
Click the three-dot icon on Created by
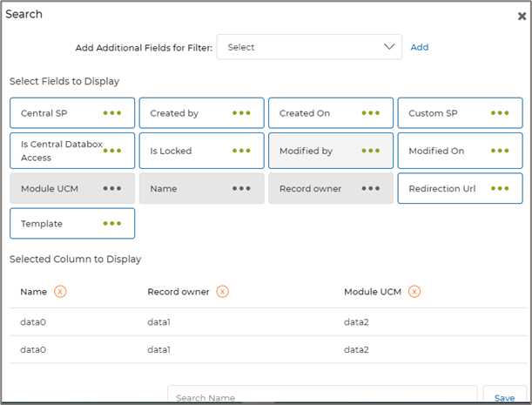[x=241, y=113]
